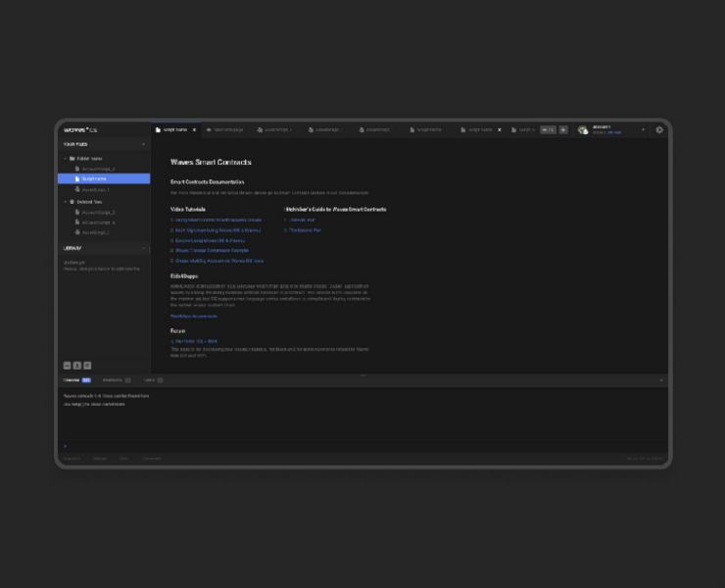Switch to the Problems tab in bottom panel
This screenshot has width=725, height=588.
click(115, 380)
